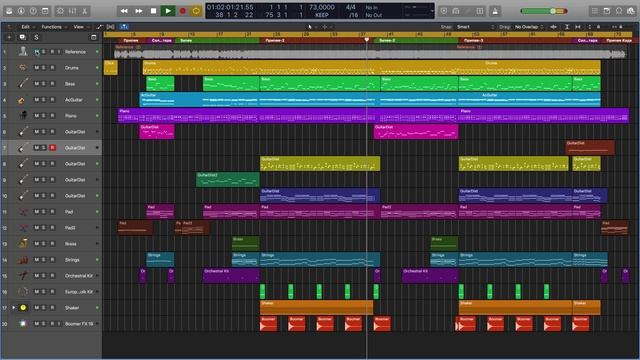Click the Fast Forward transport button
This screenshot has height=360, width=640.
(x=139, y=11)
